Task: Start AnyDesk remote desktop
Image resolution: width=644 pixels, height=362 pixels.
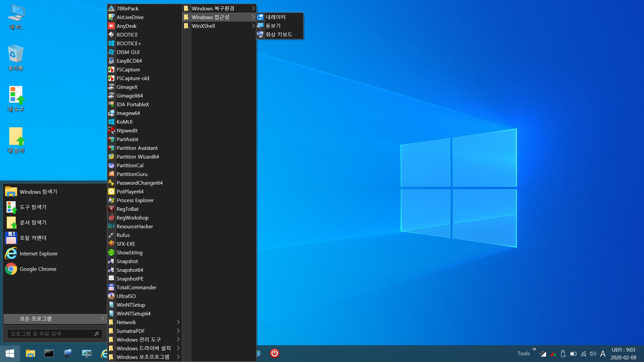Action: click(145, 26)
